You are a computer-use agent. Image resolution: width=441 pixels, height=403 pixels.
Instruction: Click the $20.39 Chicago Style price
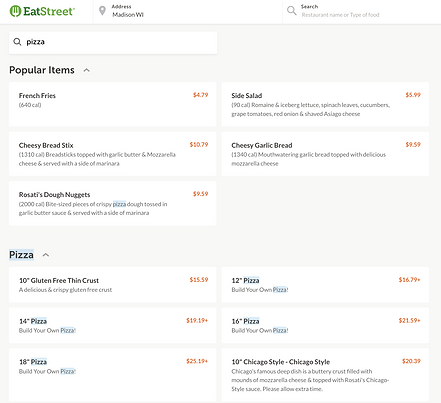[x=411, y=361]
